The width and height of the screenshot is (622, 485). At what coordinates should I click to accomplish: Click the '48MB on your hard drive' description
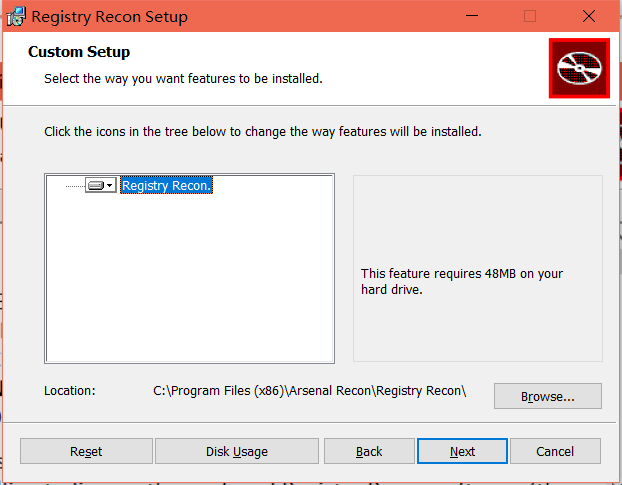pos(462,281)
